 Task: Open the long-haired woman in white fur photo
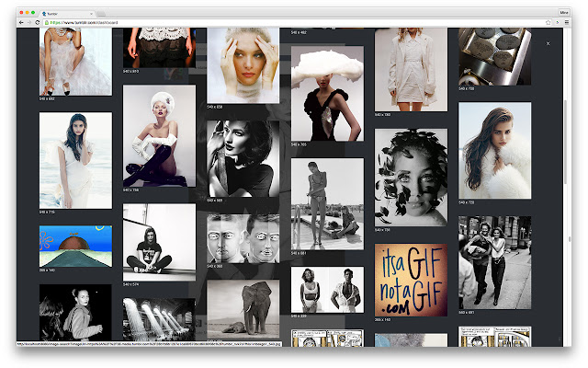(494, 150)
